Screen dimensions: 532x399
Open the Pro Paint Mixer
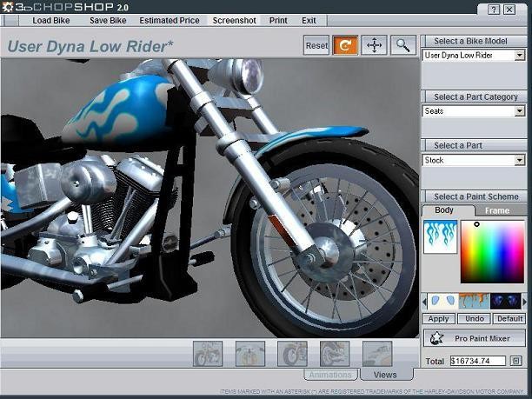[475, 338]
